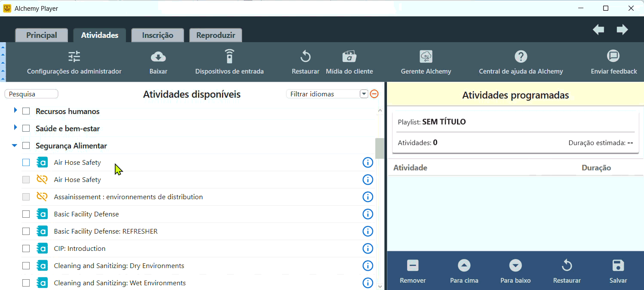Collapse the Segurança Alimentar category

click(x=15, y=145)
